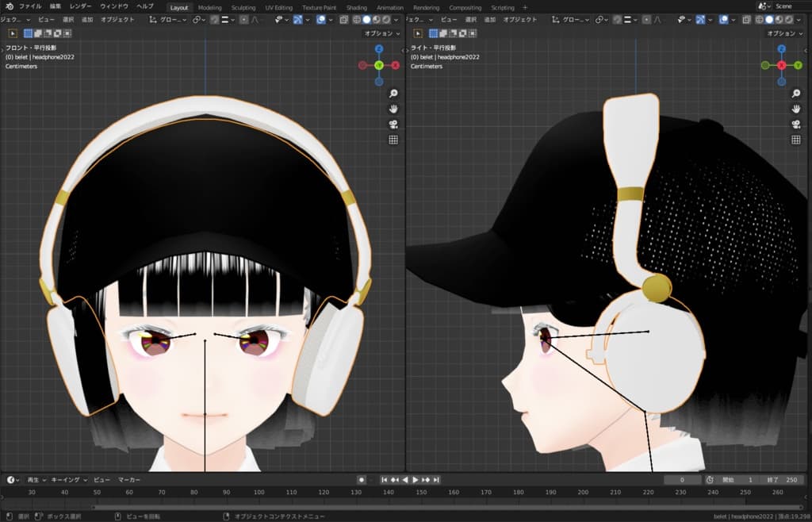Viewport: 812px width, 522px height.
Task: Select the tweak select tool icon in left viewport
Action: point(13,33)
